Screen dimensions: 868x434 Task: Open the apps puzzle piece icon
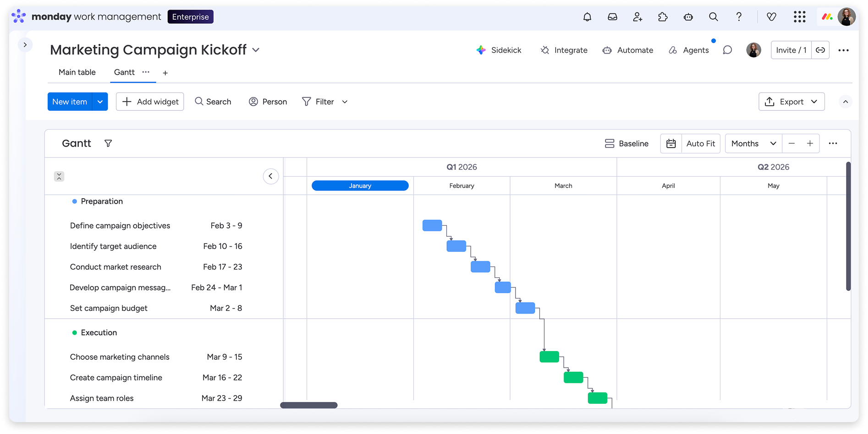click(x=663, y=17)
